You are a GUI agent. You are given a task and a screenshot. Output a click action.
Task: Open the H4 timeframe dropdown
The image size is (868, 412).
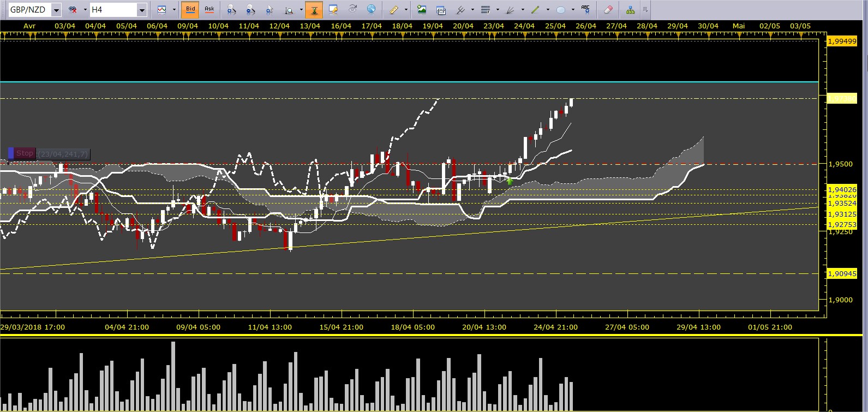(x=142, y=10)
